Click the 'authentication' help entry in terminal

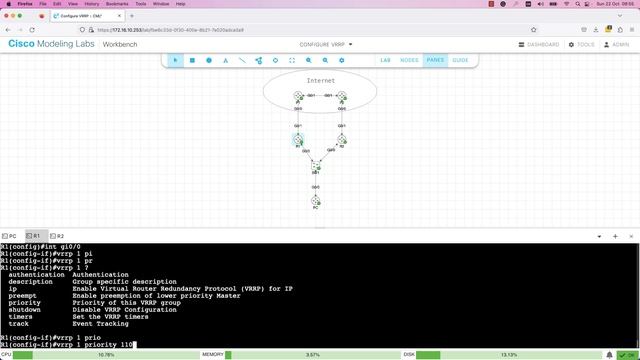pyautogui.click(x=36, y=275)
